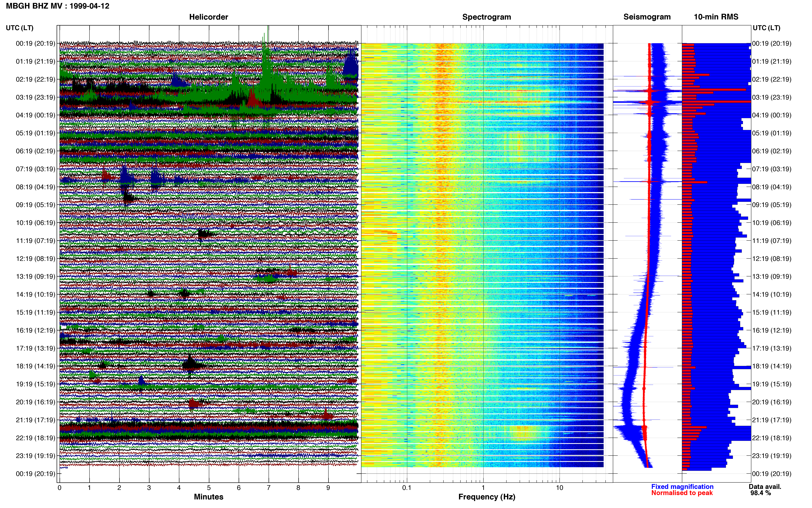Click minute tick label '0' on helicorder axis

[x=59, y=488]
